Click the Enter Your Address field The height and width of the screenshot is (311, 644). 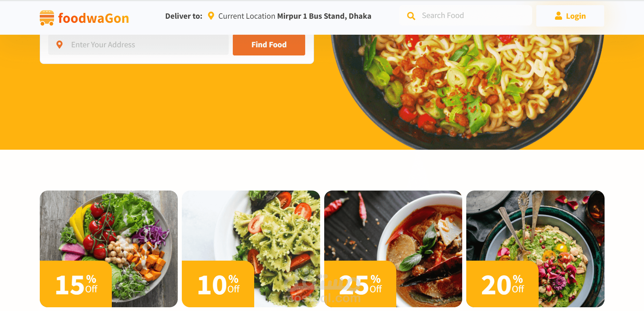pyautogui.click(x=138, y=45)
